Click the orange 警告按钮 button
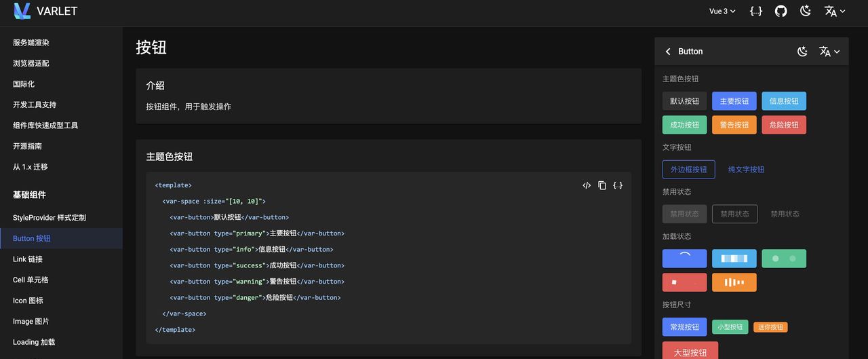 tap(734, 125)
